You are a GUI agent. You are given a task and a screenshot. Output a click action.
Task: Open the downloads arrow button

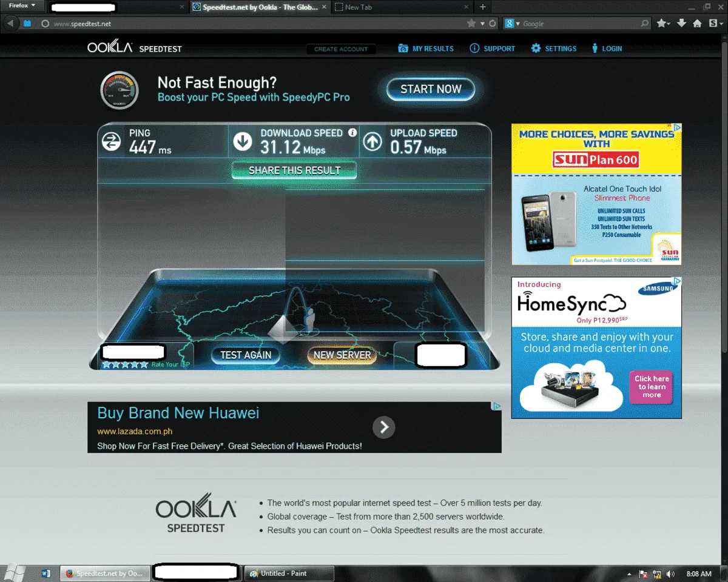682,24
